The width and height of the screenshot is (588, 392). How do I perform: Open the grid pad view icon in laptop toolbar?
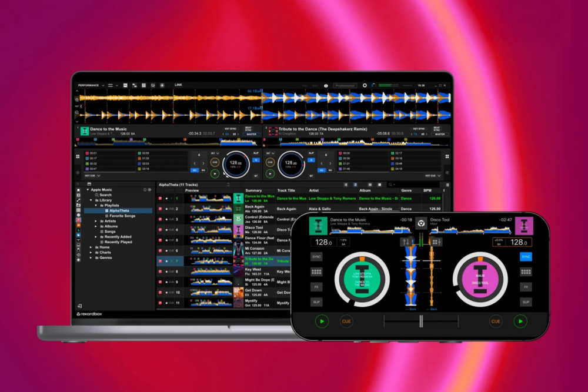[x=143, y=85]
